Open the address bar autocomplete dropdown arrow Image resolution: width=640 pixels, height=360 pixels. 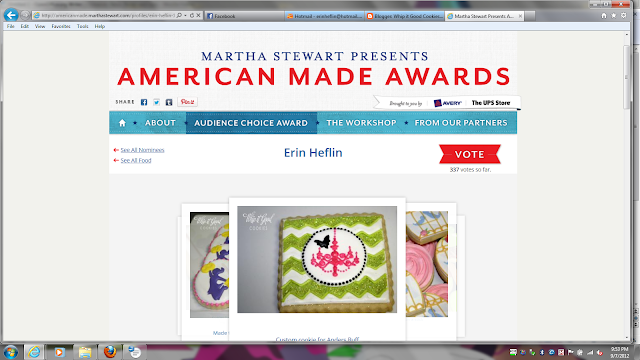pos(185,16)
